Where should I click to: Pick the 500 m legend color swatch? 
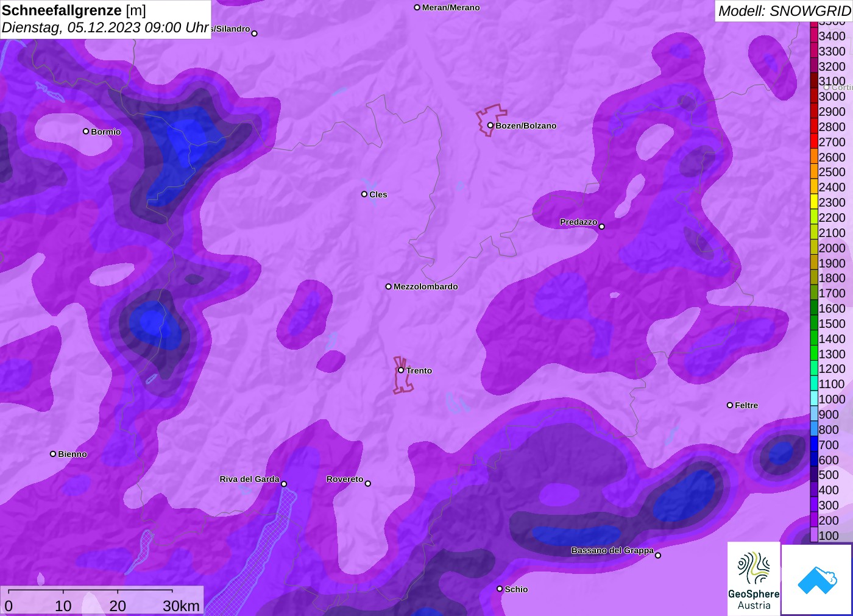coord(814,475)
